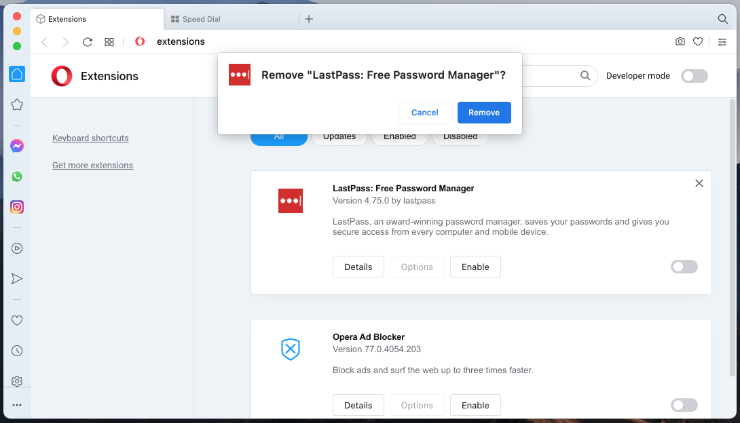Enable the LastPass extension
Image resolution: width=740 pixels, height=423 pixels.
click(475, 267)
